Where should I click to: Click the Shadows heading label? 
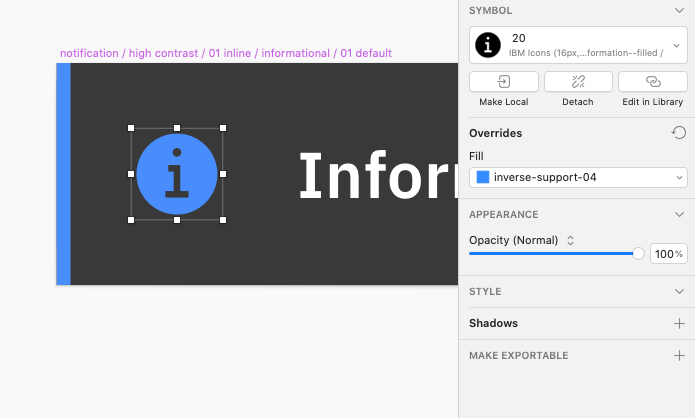click(493, 323)
